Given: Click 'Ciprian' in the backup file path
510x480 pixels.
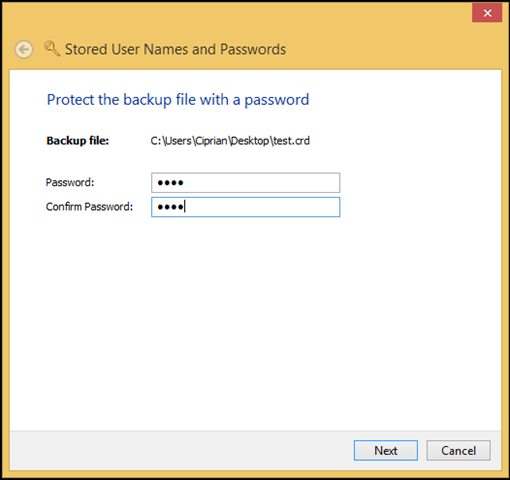Looking at the screenshot, I should [211, 141].
